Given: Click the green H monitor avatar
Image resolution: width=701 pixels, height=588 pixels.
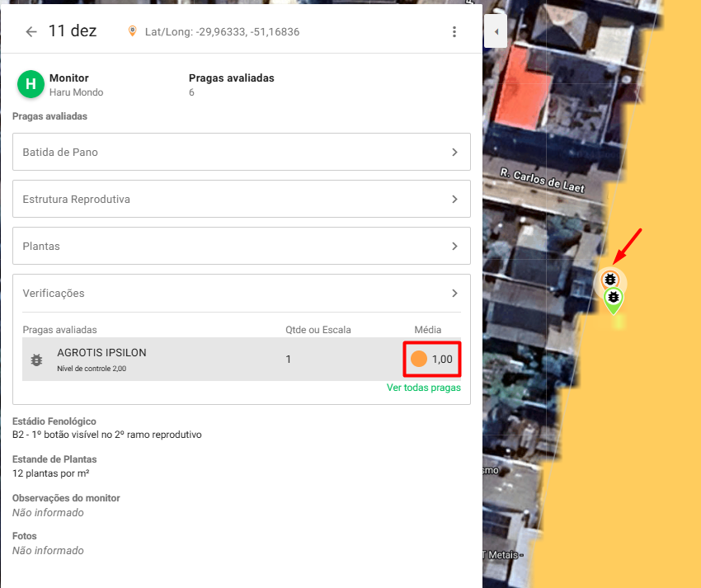Looking at the screenshot, I should (x=31, y=84).
